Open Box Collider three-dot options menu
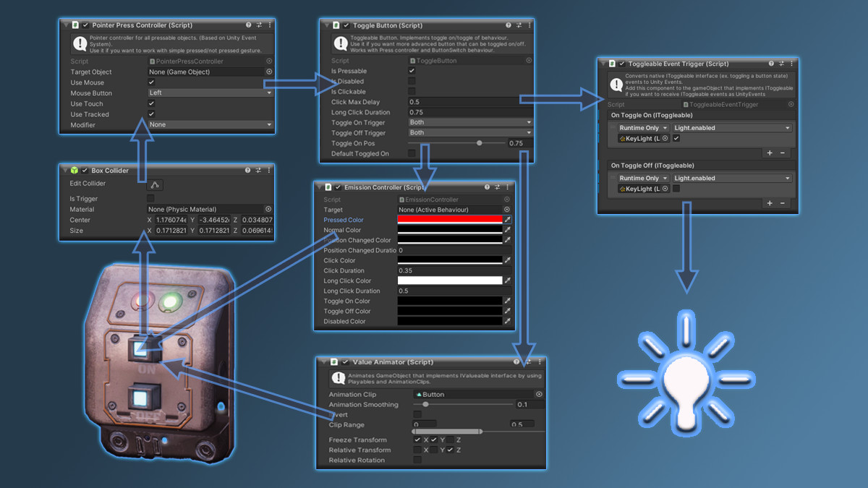This screenshot has height=488, width=868. pyautogui.click(x=269, y=171)
